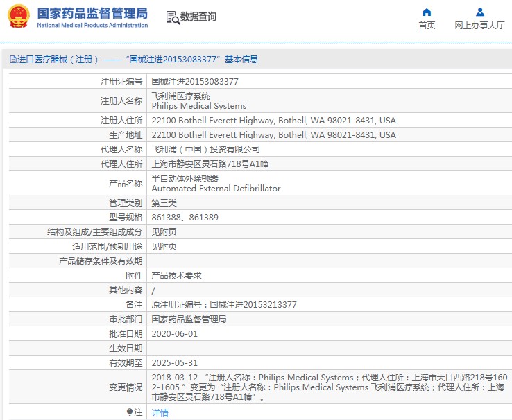The height and width of the screenshot is (420, 512).
Task: Open the 网上办事大厅 link
Action: [479, 25]
